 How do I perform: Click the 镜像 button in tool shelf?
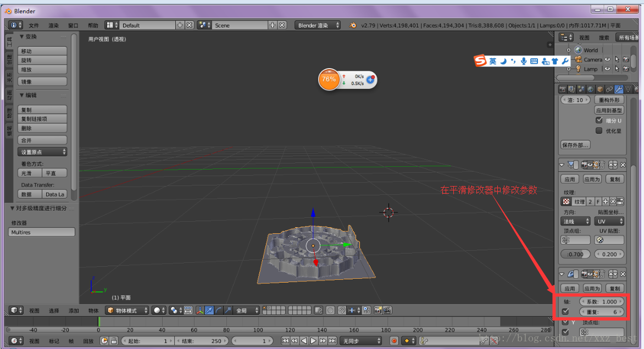point(42,82)
